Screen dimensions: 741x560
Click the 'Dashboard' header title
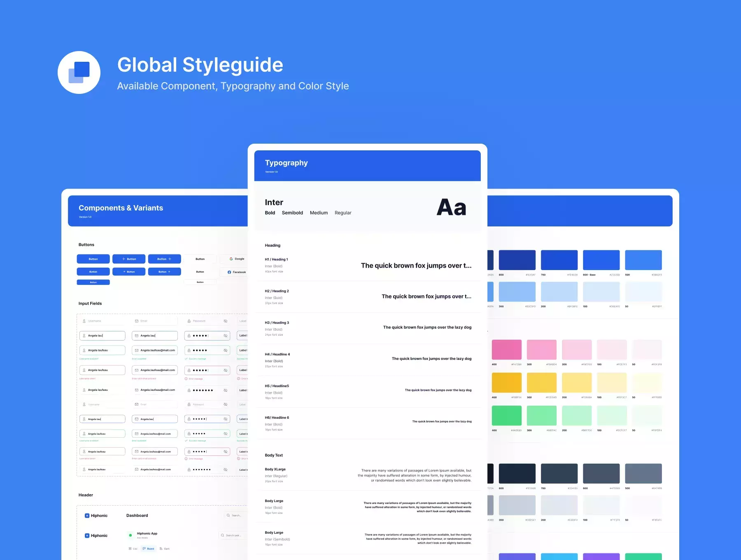point(137,516)
